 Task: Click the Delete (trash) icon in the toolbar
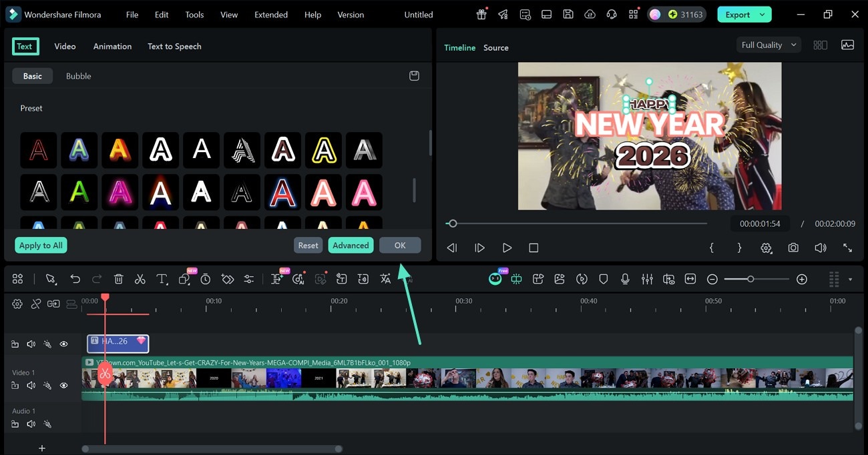pos(120,279)
